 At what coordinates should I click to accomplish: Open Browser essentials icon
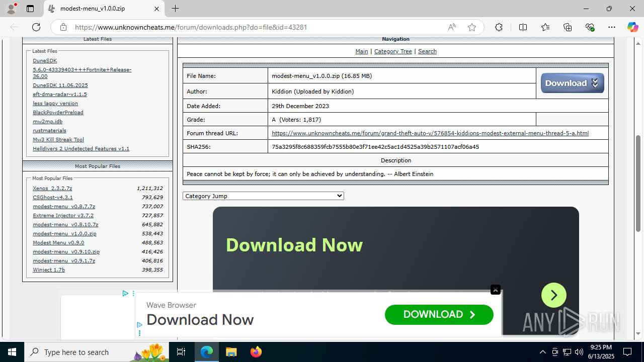point(590,27)
